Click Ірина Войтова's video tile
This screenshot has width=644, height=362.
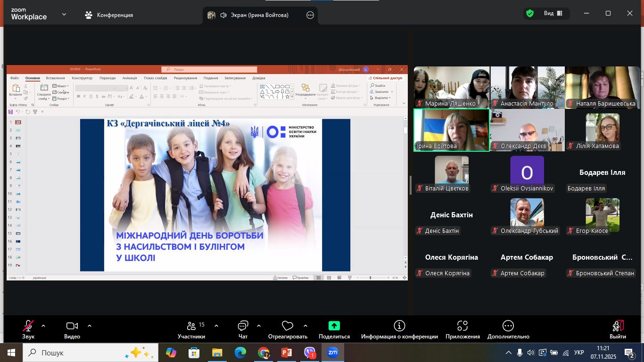pos(451,130)
